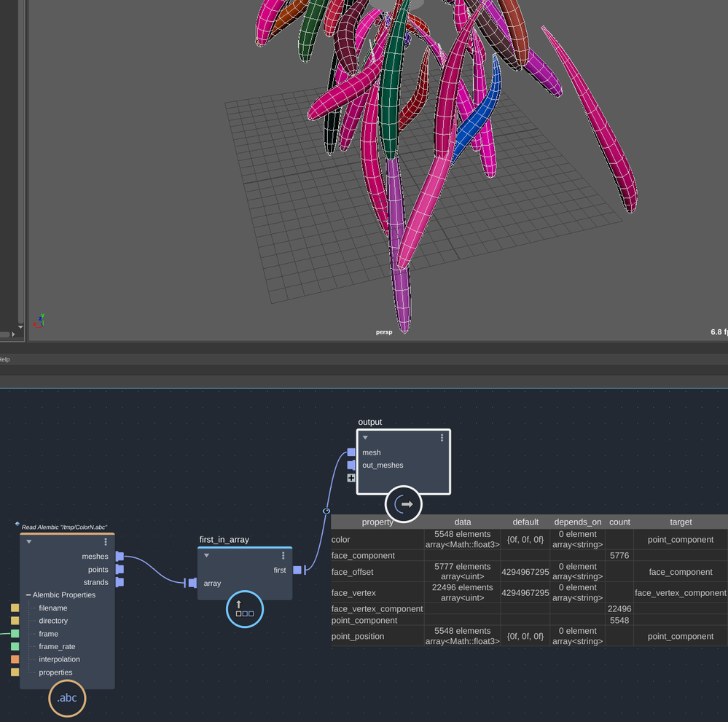The height and width of the screenshot is (722, 728).
Task: Click the strands output port
Action: [x=120, y=582]
